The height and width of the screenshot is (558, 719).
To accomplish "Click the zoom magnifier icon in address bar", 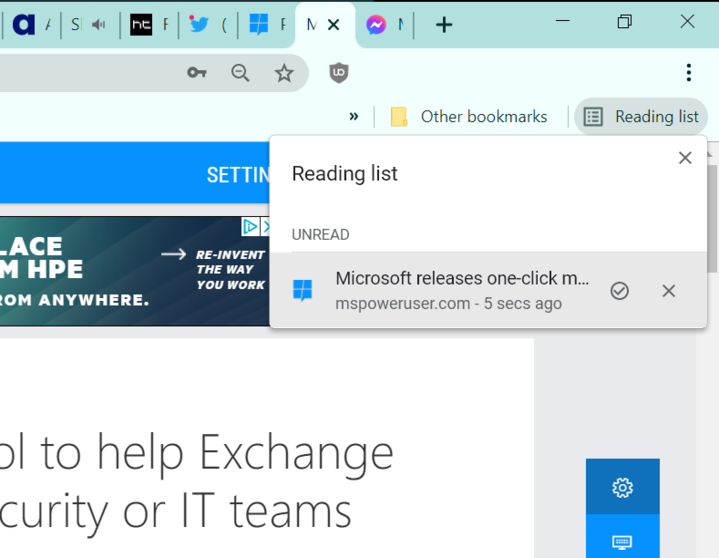I will [240, 73].
